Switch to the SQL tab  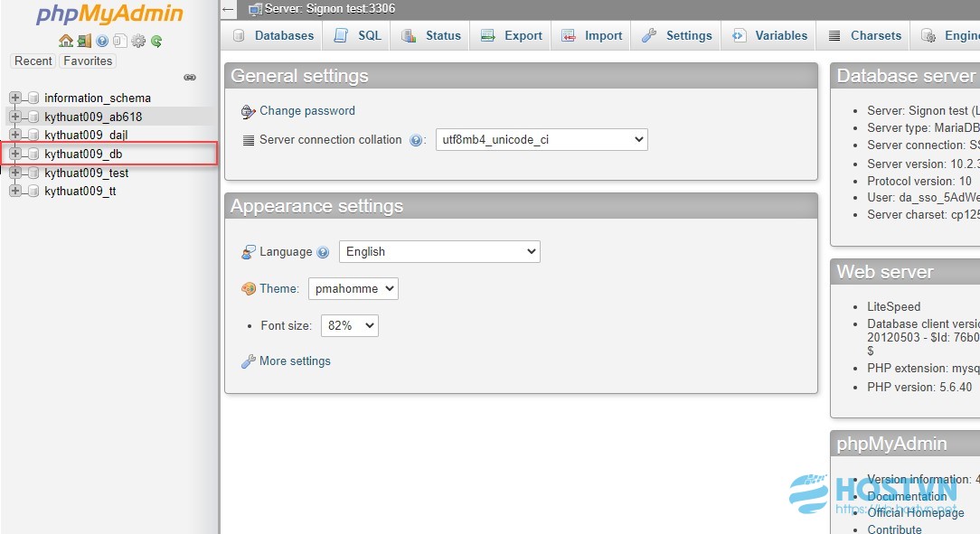357,35
